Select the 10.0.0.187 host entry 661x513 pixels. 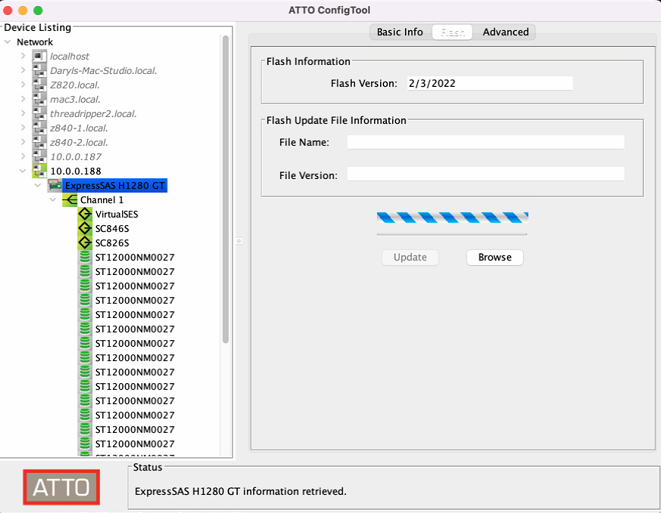coord(76,156)
